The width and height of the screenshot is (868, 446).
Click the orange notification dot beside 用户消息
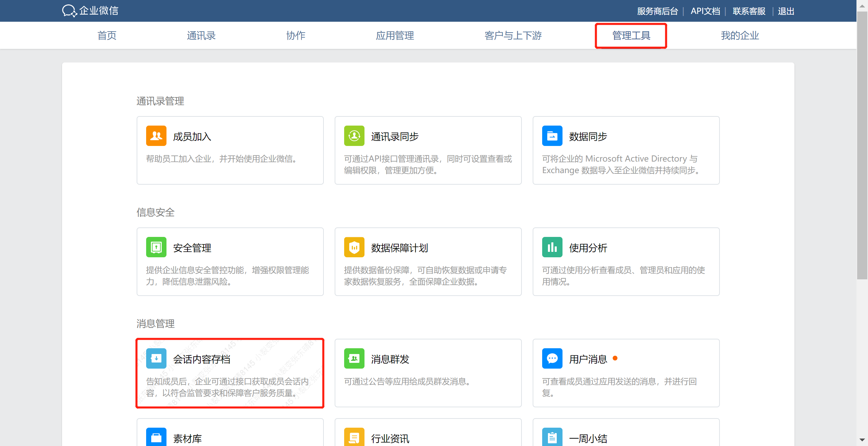click(x=615, y=358)
